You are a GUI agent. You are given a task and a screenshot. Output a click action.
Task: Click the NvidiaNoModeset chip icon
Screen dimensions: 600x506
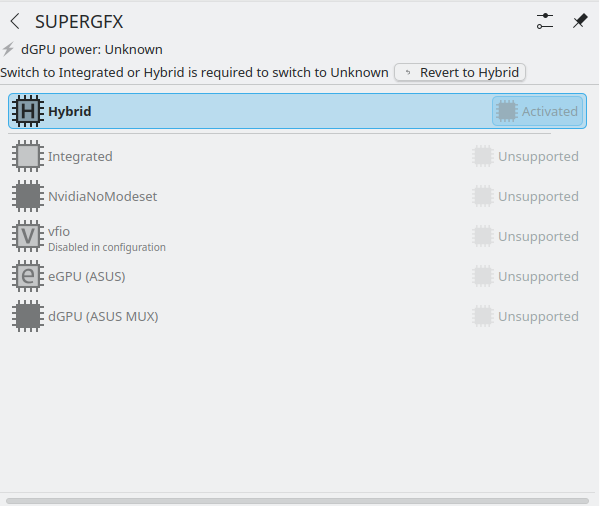[28, 196]
